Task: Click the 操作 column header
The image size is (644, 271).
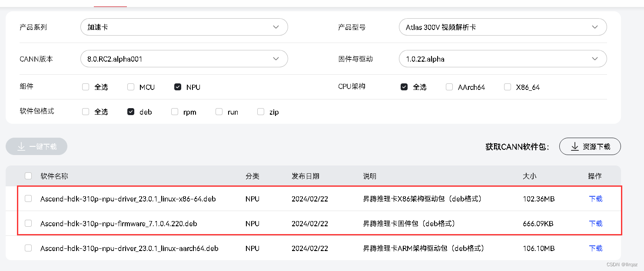Action: pos(595,176)
